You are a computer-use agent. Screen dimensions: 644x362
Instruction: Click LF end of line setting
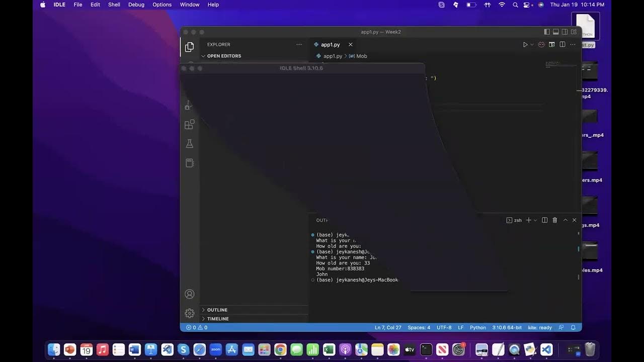click(x=460, y=327)
